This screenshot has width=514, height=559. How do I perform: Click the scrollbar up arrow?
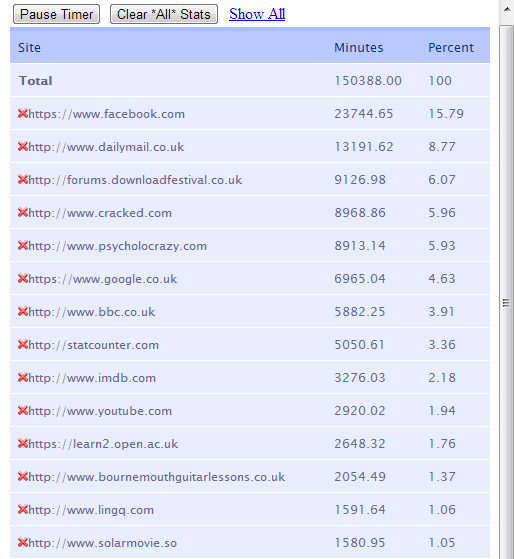point(507,10)
